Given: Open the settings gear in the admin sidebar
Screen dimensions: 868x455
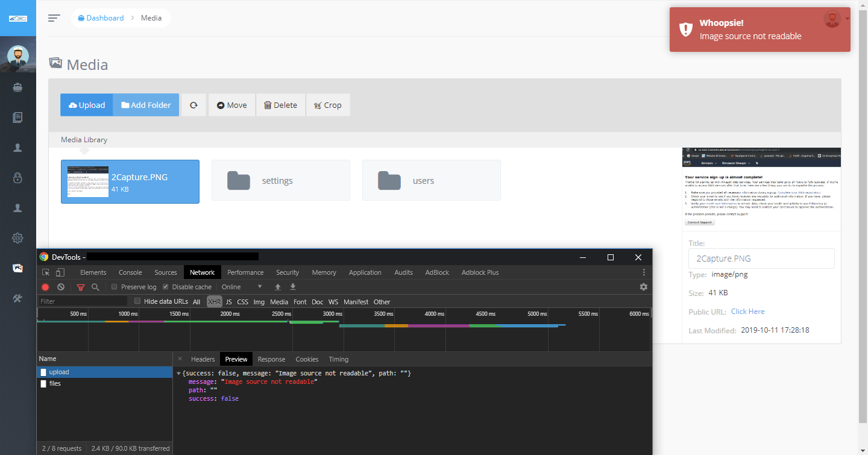Looking at the screenshot, I should [x=18, y=238].
